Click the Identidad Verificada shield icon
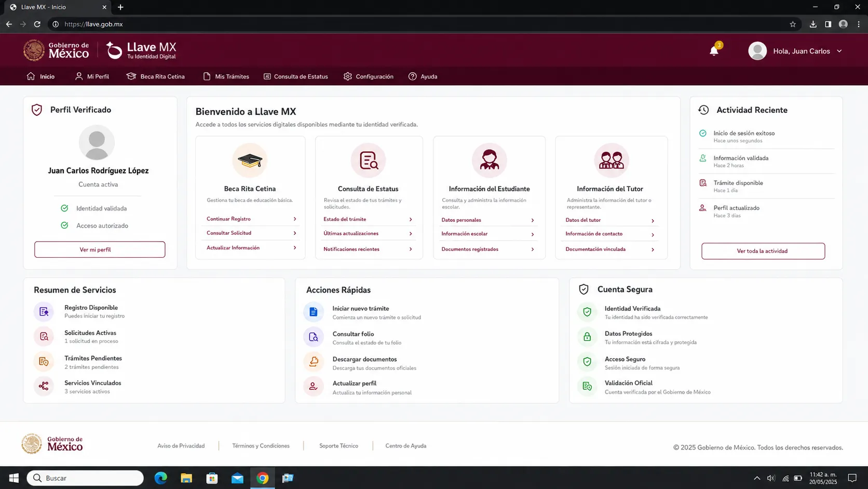The height and width of the screenshot is (489, 868). click(587, 312)
